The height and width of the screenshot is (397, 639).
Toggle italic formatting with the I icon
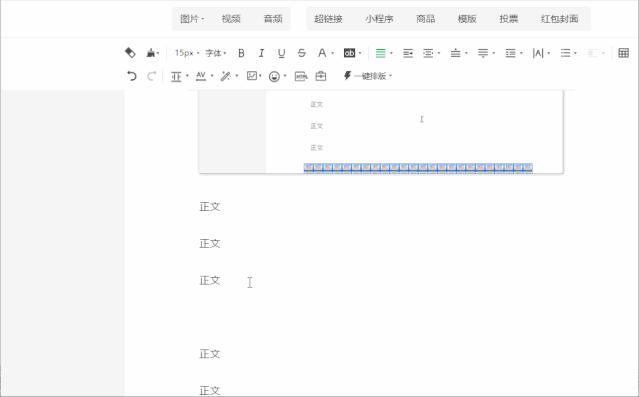pos(261,53)
